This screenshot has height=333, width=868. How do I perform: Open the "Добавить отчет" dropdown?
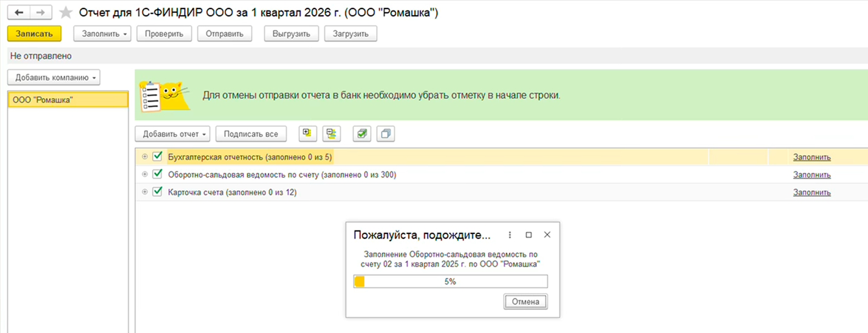point(173,134)
